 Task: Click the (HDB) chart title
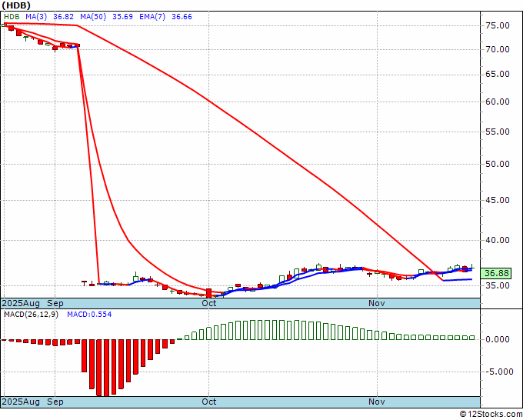(x=16, y=5)
